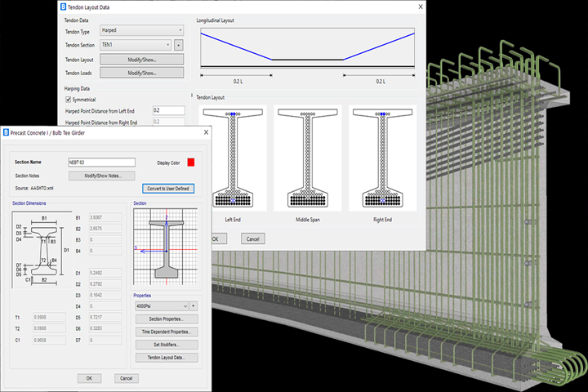The height and width of the screenshot is (392, 588).
Task: Click Cancel in the Precast Concrete girder dialog
Action: [127, 378]
